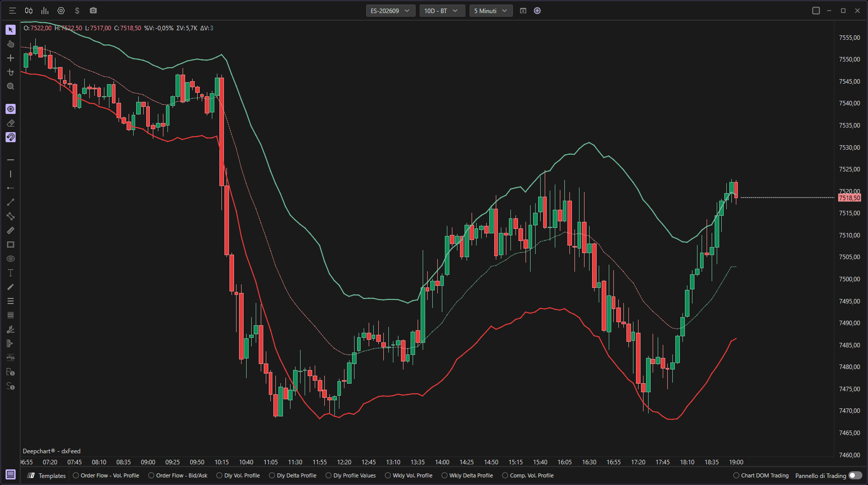Open the candlestick chart type icon

29,11
